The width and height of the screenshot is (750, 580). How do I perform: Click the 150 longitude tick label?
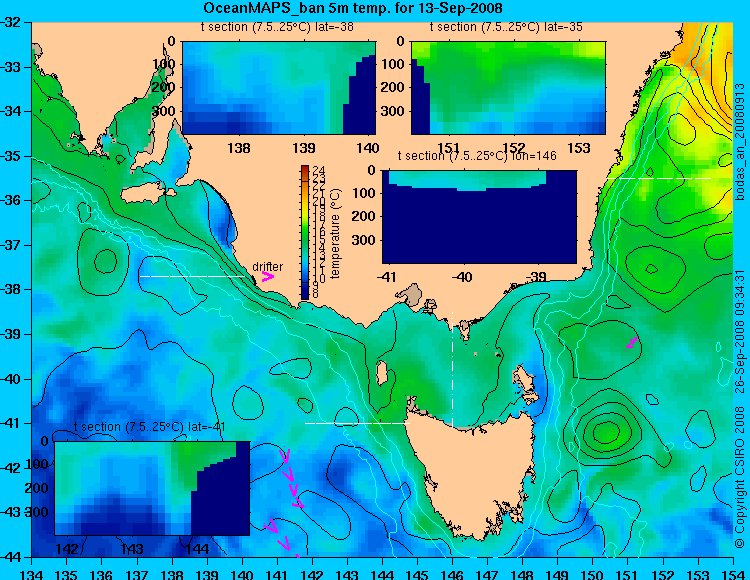593,574
